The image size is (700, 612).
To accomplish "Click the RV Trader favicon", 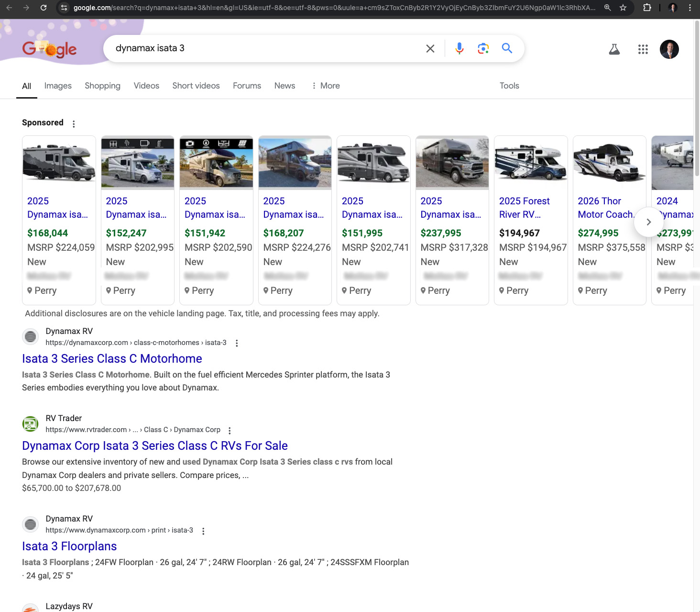I will [31, 424].
